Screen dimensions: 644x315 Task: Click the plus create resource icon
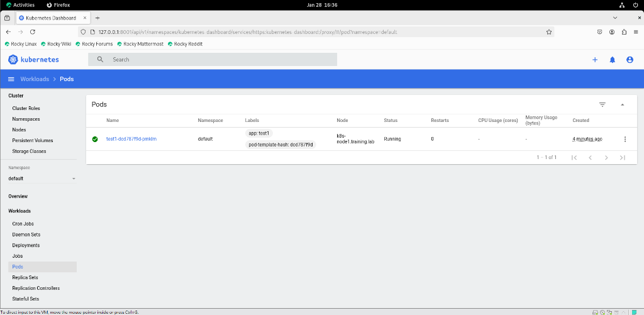[x=595, y=60]
